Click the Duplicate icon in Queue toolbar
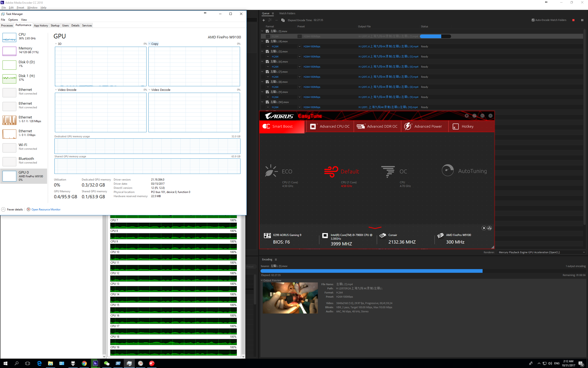This screenshot has width=588, height=368. coord(283,20)
